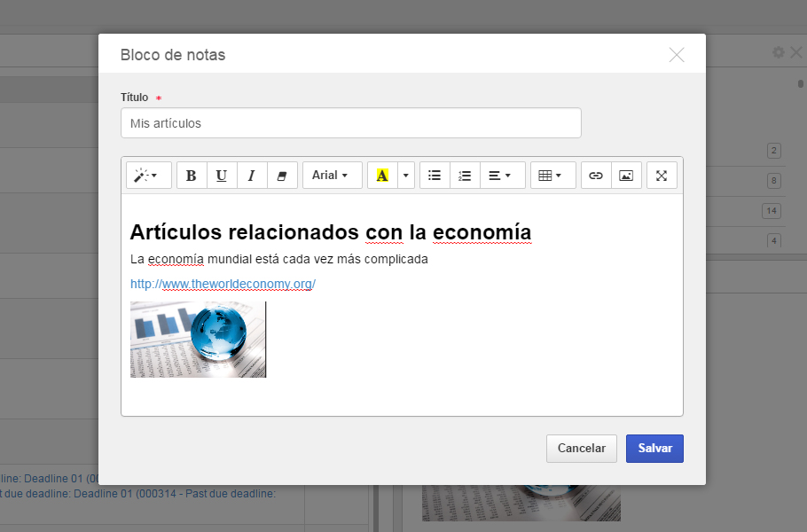The width and height of the screenshot is (807, 532).
Task: Toggle italic formatting
Action: point(252,176)
